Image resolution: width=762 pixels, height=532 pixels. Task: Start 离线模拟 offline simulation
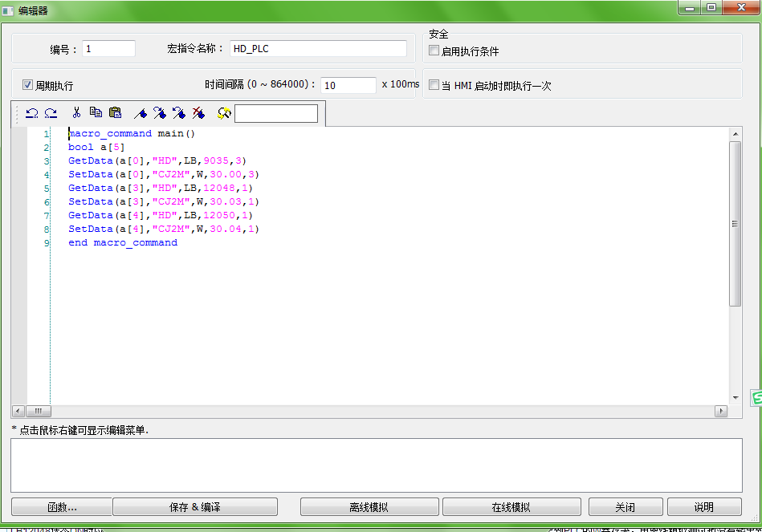(369, 507)
